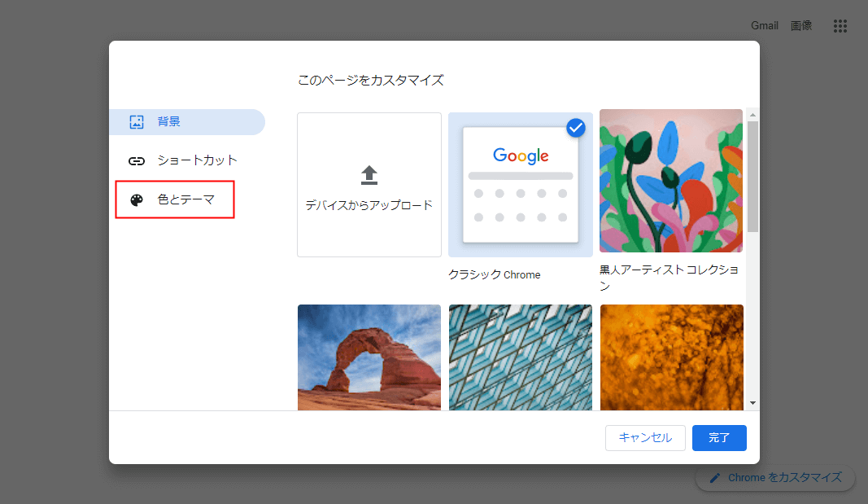Choose デバイスからアップロード tile
The width and height of the screenshot is (868, 504).
coord(369,185)
